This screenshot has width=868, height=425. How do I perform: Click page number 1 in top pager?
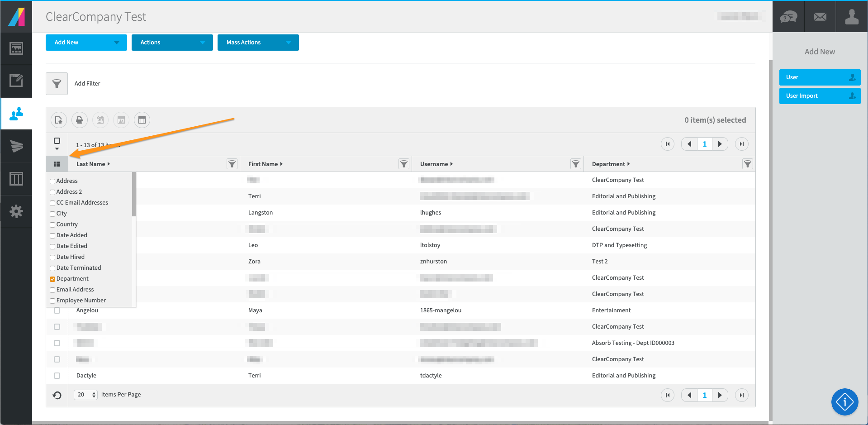pos(705,144)
